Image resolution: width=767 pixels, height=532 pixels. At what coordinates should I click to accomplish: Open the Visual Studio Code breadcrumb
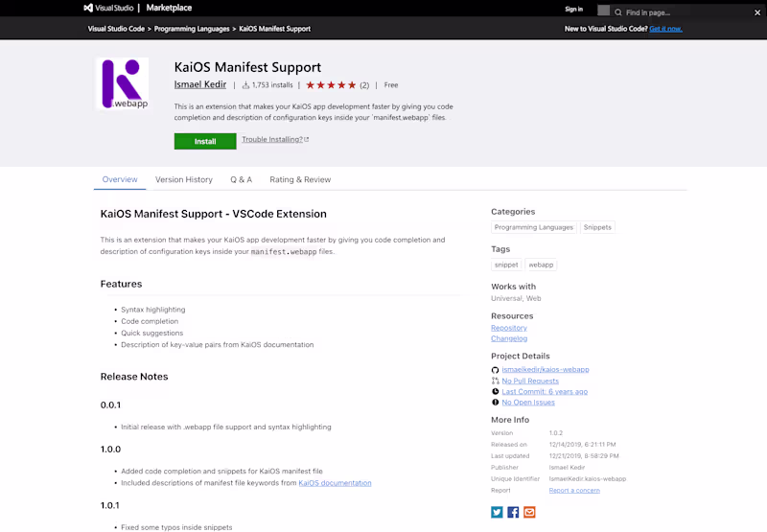tap(116, 29)
